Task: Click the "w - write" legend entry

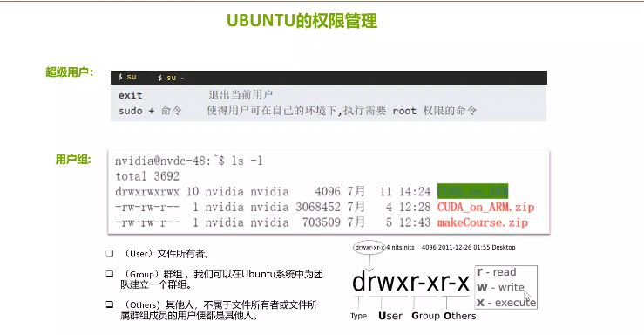Action: [x=500, y=287]
